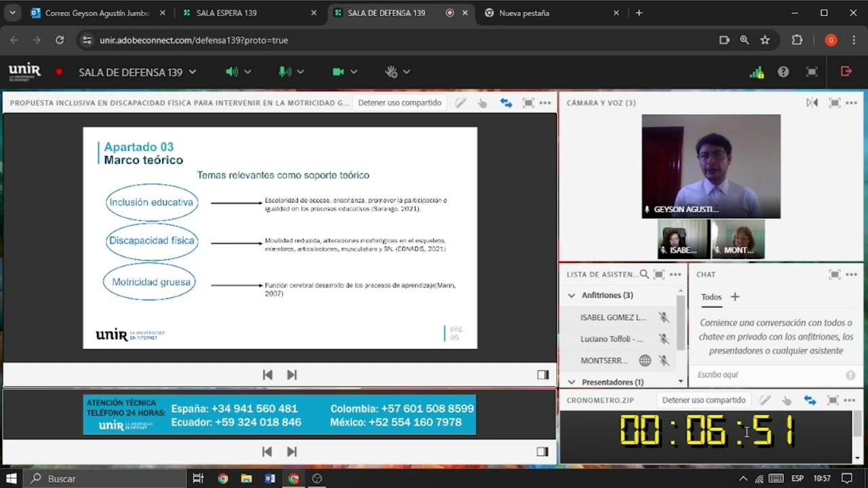Click Windows Start button
Screen dimensions: 868x488
[12, 479]
